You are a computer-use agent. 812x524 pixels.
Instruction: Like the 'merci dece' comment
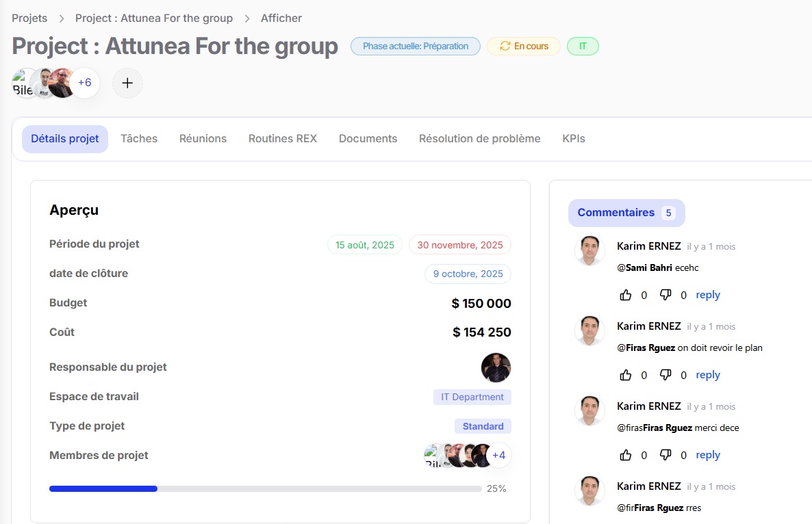626,455
